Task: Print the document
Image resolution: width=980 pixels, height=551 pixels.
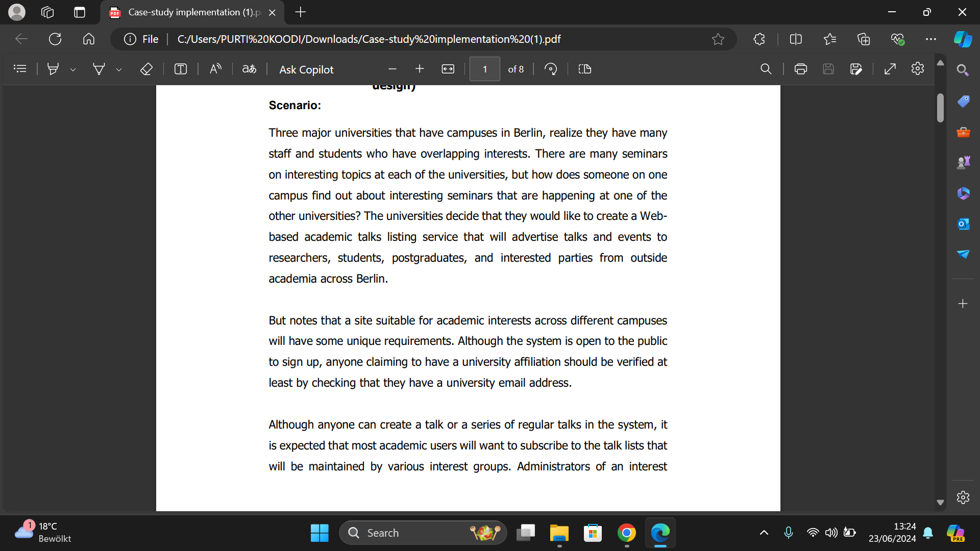Action: coord(800,69)
